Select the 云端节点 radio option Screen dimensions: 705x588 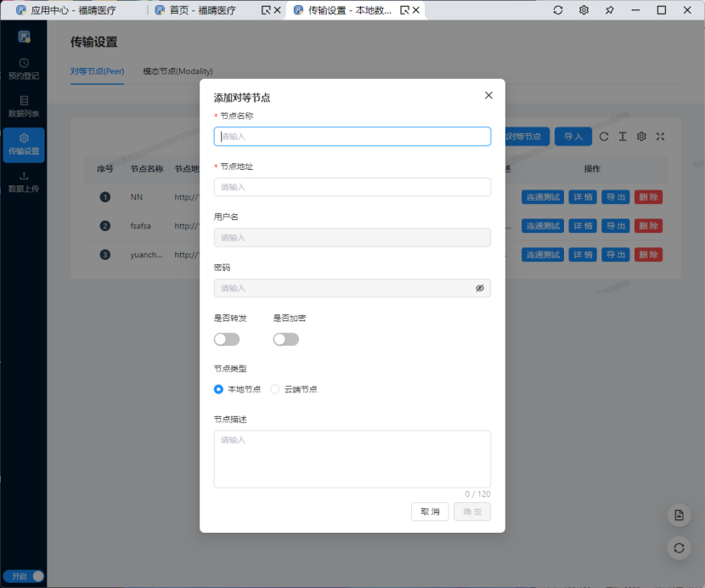(x=275, y=389)
